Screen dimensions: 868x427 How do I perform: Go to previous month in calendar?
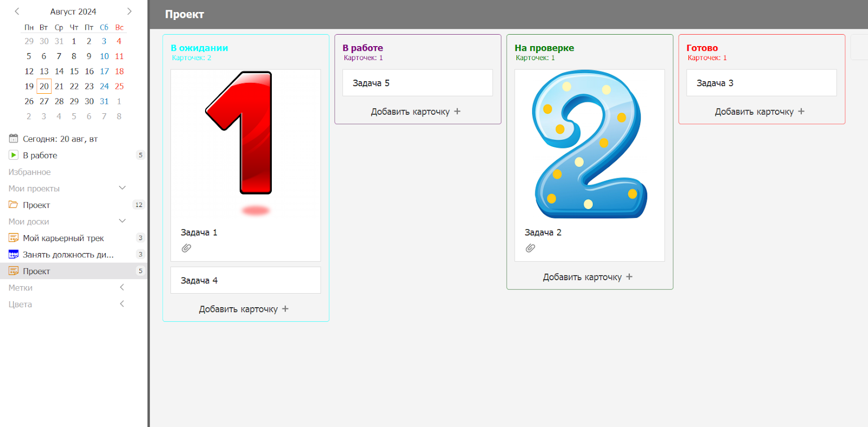coord(17,11)
